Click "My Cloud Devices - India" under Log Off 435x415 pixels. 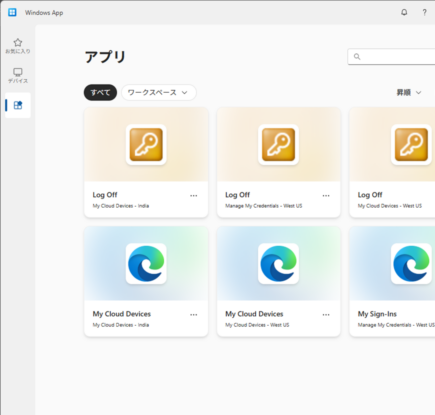pos(121,206)
